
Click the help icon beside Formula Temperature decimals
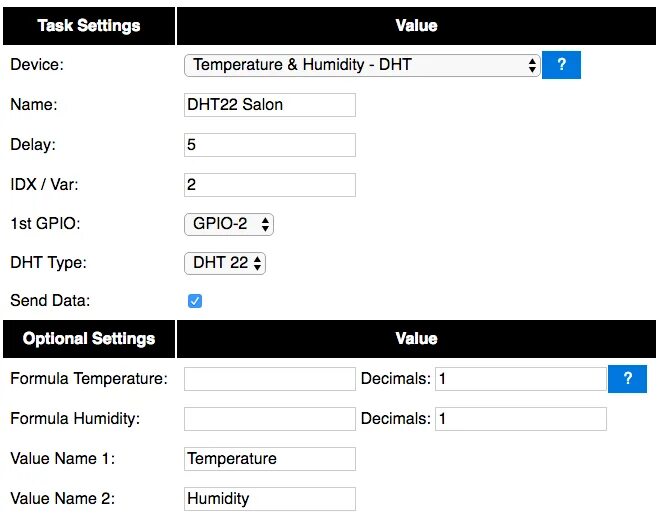[x=627, y=379]
